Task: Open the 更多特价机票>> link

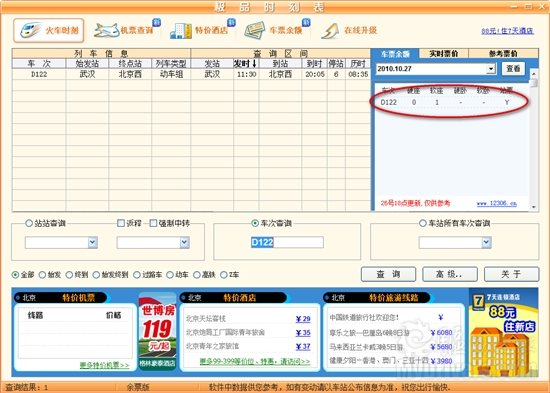Action: coord(105,365)
